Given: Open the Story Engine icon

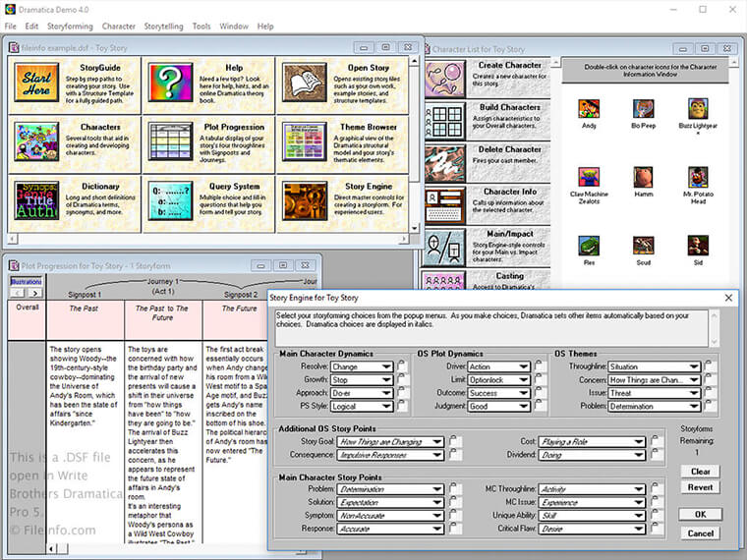Looking at the screenshot, I should pos(306,200).
